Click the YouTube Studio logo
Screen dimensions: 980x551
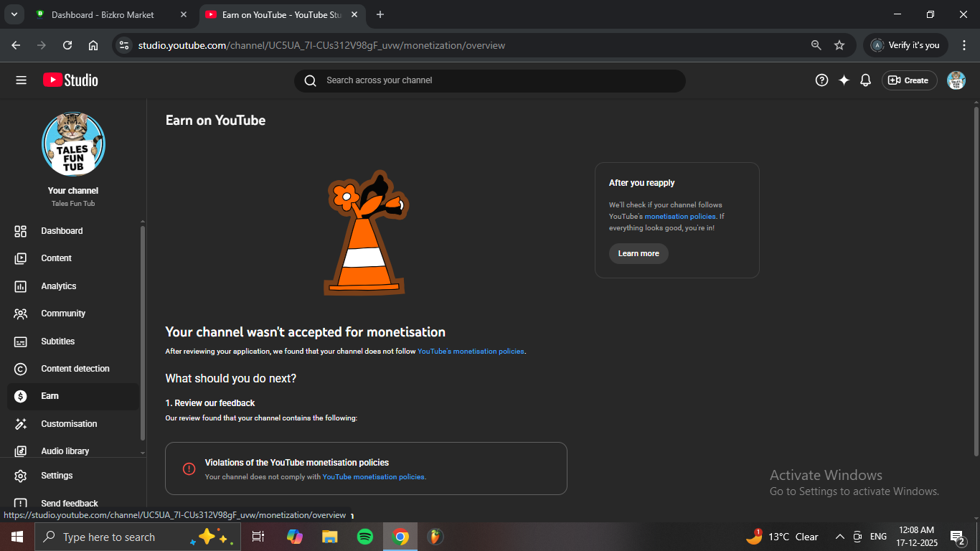point(70,80)
